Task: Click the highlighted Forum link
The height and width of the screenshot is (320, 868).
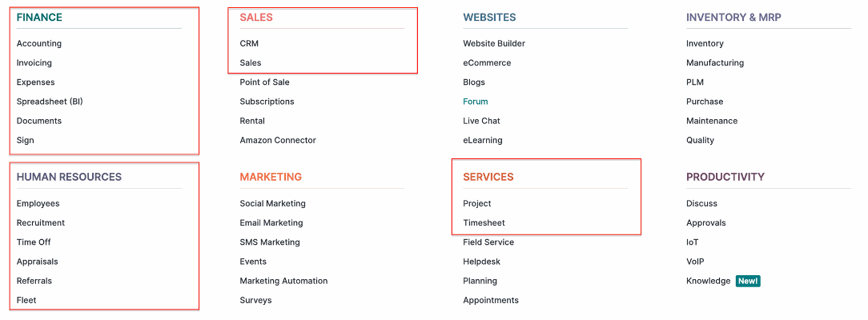Action: [x=476, y=102]
